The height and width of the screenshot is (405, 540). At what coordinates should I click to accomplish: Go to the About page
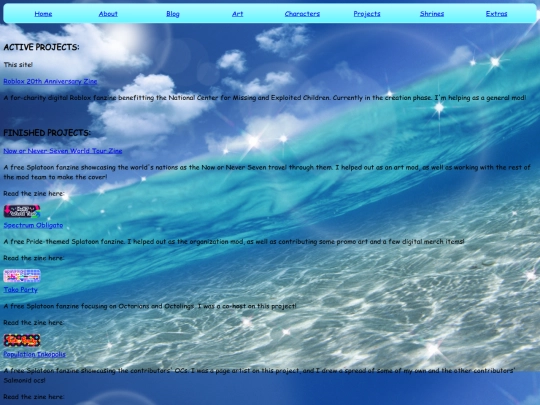108,14
